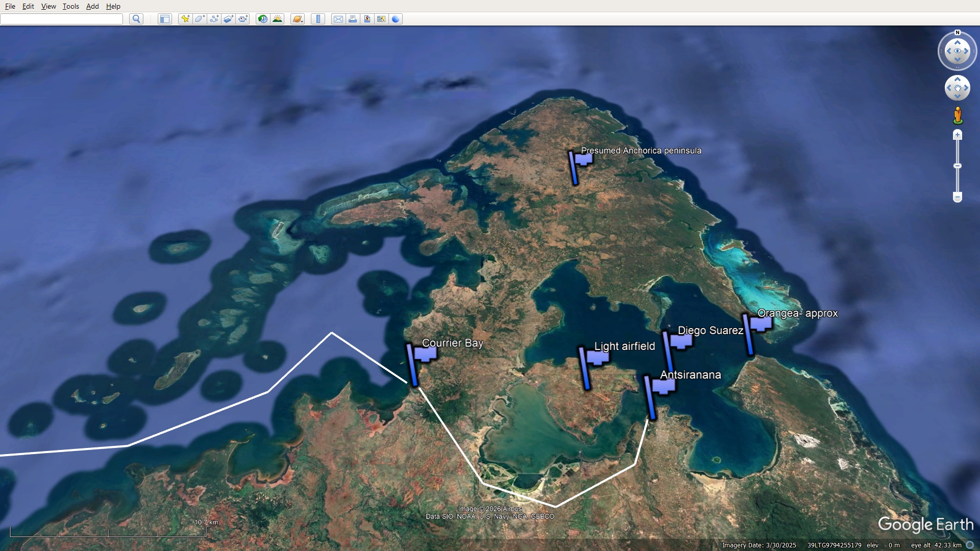Viewport: 980px width, 551px height.
Task: Click the search magnifier button
Action: [x=136, y=19]
